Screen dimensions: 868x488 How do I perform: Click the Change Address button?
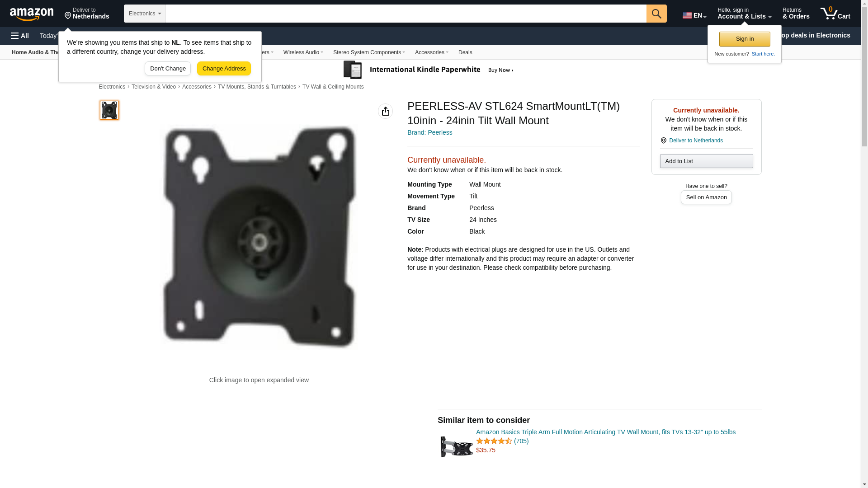tap(224, 69)
